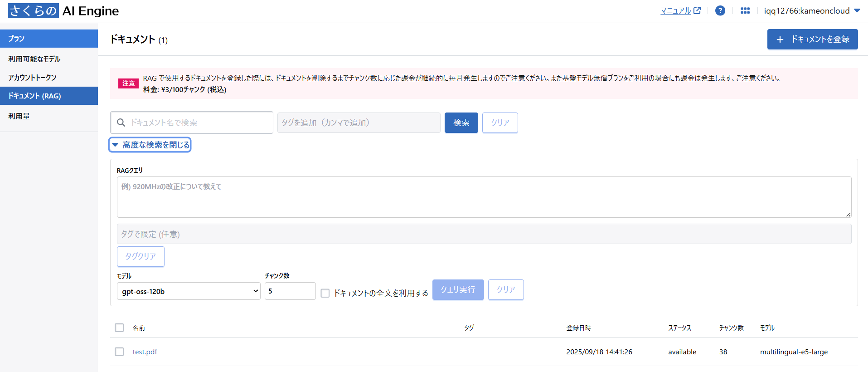Click the help question mark icon
868x372 pixels.
(720, 10)
